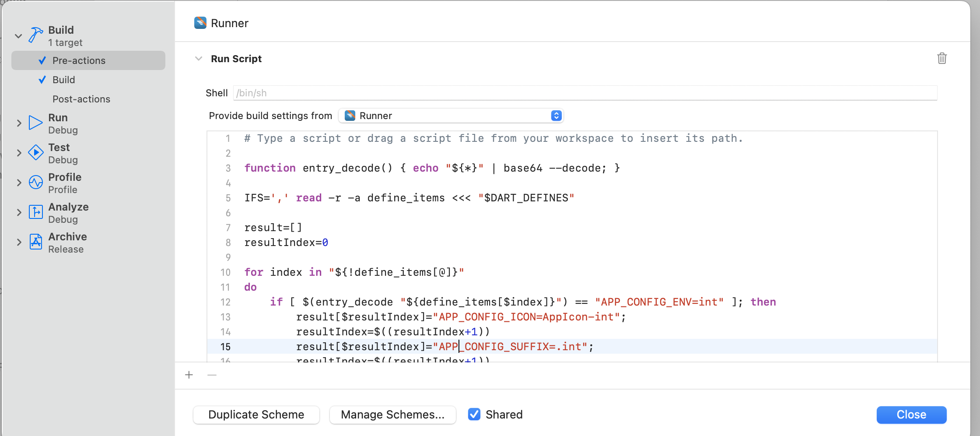Click the Run scheme play icon
980x436 pixels.
point(35,123)
